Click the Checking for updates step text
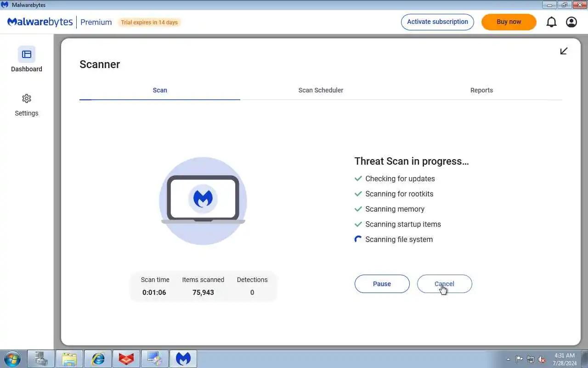 [x=400, y=178]
